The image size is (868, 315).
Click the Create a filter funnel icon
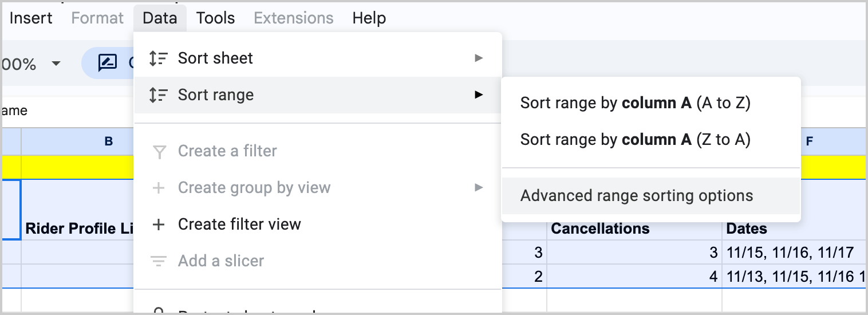click(160, 152)
